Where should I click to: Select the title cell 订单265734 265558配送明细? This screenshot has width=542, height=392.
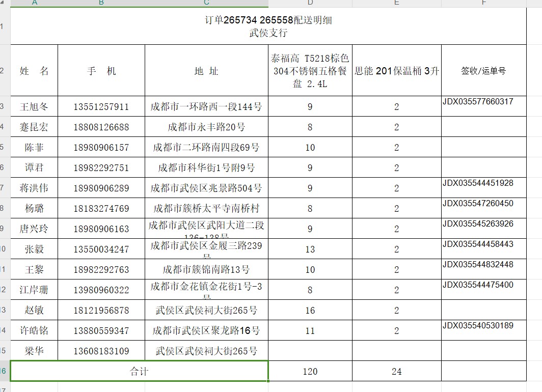coord(268,26)
